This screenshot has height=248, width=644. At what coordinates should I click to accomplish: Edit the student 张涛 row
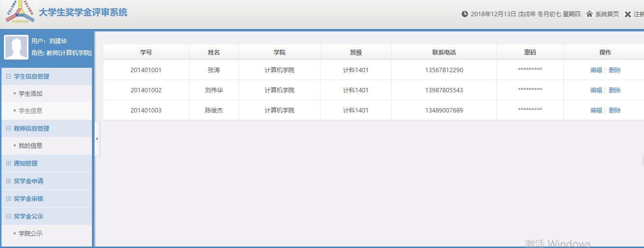(x=596, y=70)
